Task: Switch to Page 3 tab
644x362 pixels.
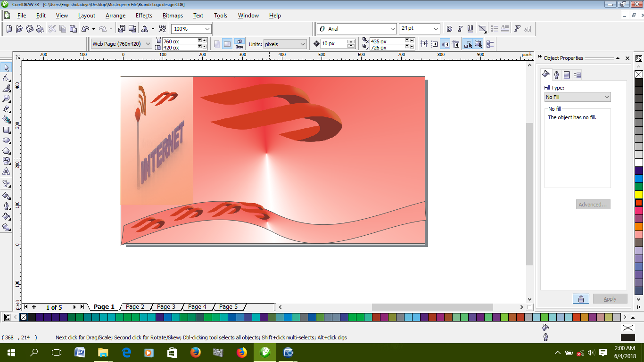Action: coord(166,306)
